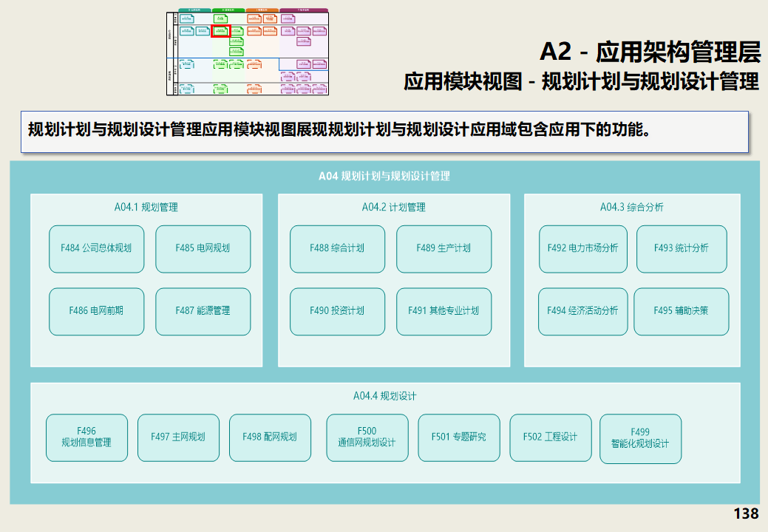Click the F492 电力市场分析 box
Viewport: 768px width, 532px height.
click(x=583, y=248)
